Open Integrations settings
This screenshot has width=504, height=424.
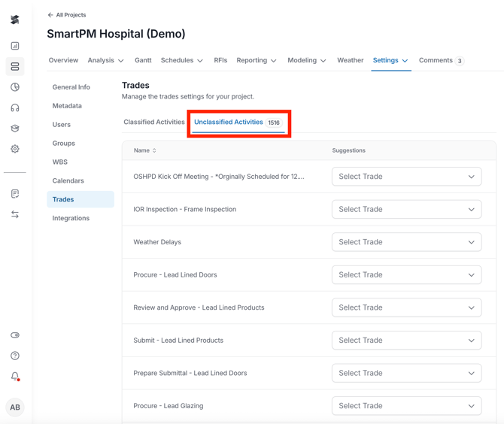(x=71, y=218)
